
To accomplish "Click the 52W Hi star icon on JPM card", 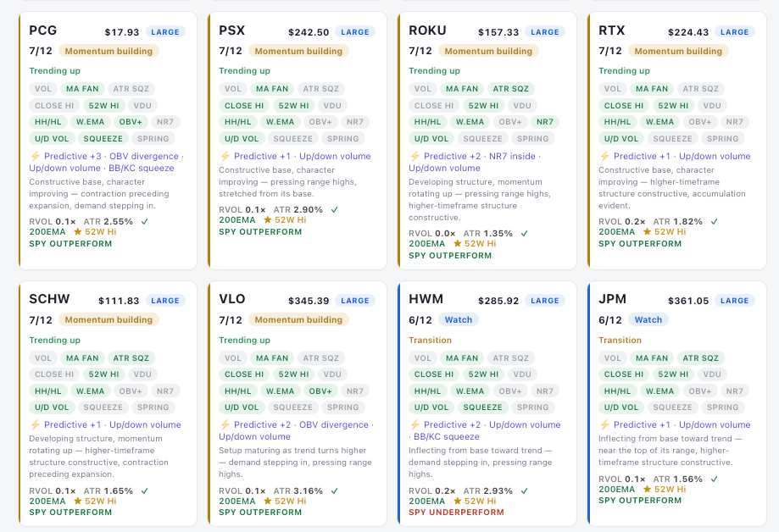I will [x=647, y=489].
